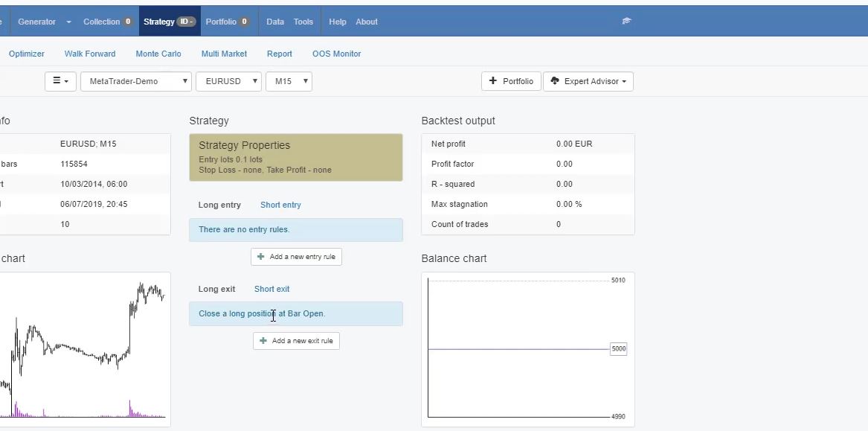Screen dimensions: 868x431
Task: Click the graduation cap icon in header
Action: [626, 22]
